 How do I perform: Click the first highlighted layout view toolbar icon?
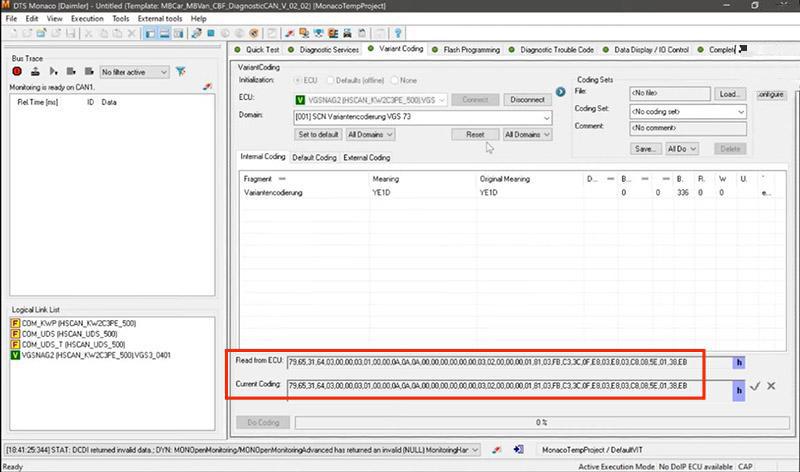point(150,34)
